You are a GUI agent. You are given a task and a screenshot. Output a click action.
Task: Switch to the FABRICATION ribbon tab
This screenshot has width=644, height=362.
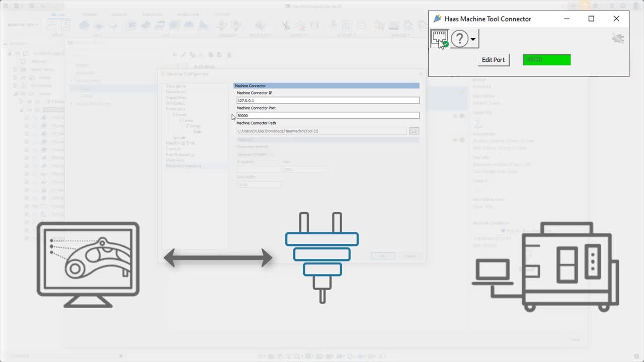point(188,15)
